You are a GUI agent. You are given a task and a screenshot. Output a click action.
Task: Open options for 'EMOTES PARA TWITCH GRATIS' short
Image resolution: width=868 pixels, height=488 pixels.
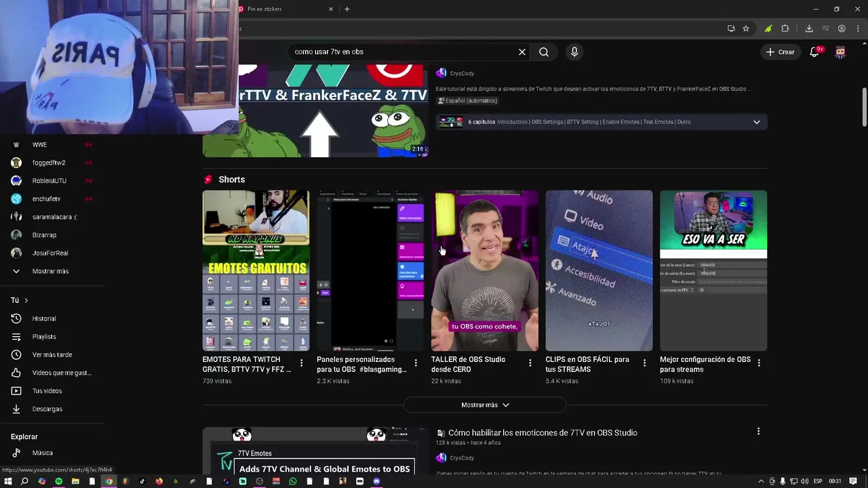tap(301, 363)
